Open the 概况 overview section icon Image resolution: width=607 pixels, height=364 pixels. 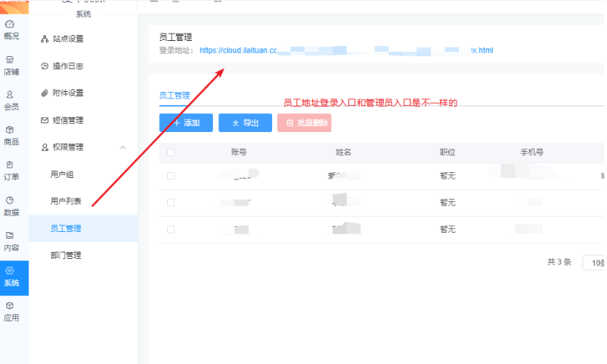(9, 24)
